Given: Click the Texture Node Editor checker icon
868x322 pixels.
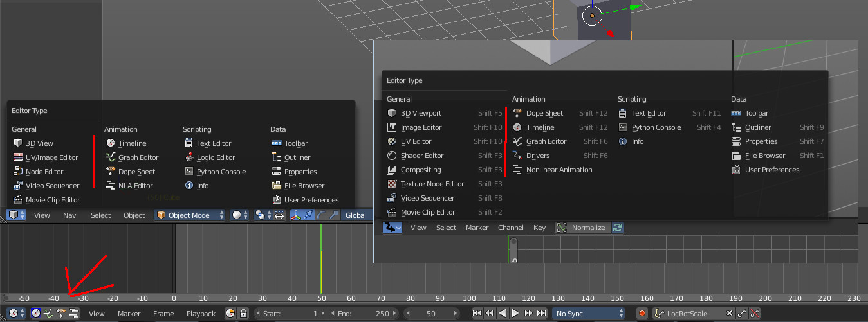Looking at the screenshot, I should [392, 184].
